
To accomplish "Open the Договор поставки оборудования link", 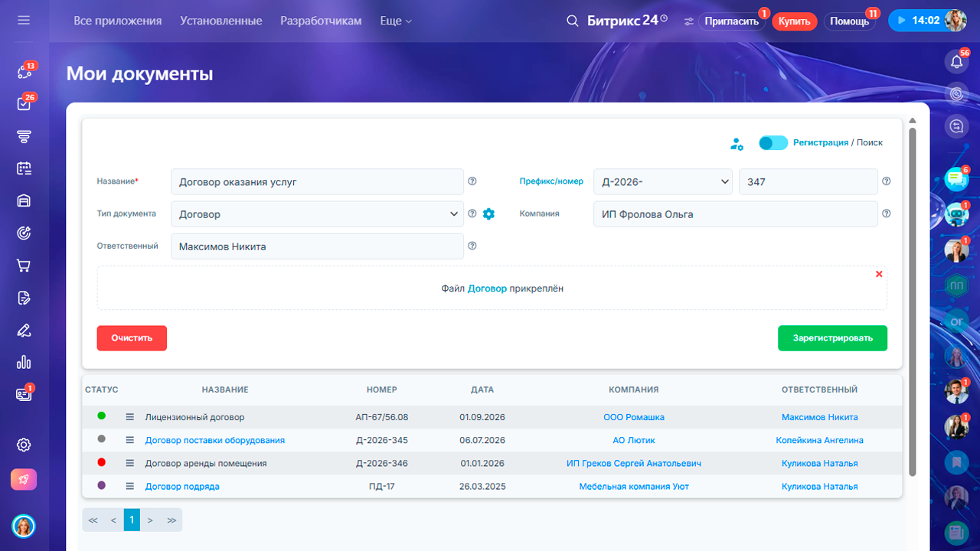I will tap(215, 440).
